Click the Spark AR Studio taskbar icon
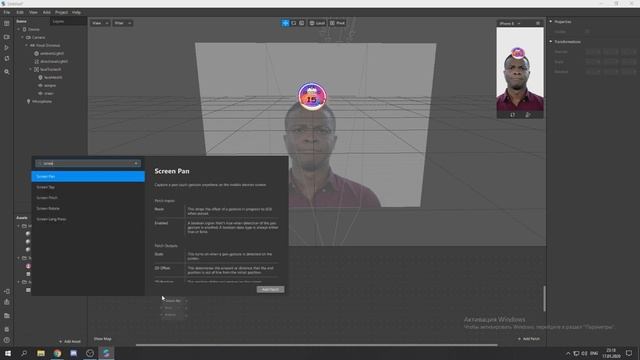Image resolution: width=640 pixels, height=360 pixels. coord(106,353)
